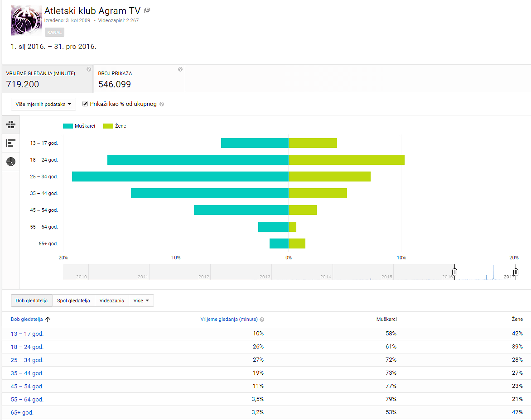
Task: Switch to the horizontal bar chart icon
Action: click(11, 143)
